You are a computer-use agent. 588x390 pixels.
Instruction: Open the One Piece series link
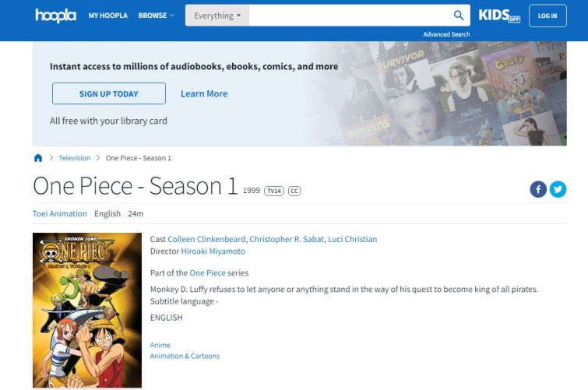[x=207, y=273]
